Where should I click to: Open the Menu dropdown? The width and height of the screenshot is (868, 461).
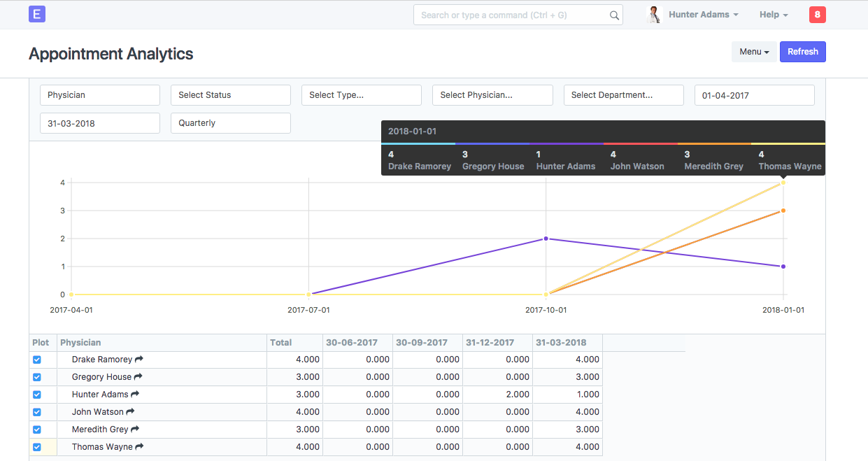(x=754, y=51)
